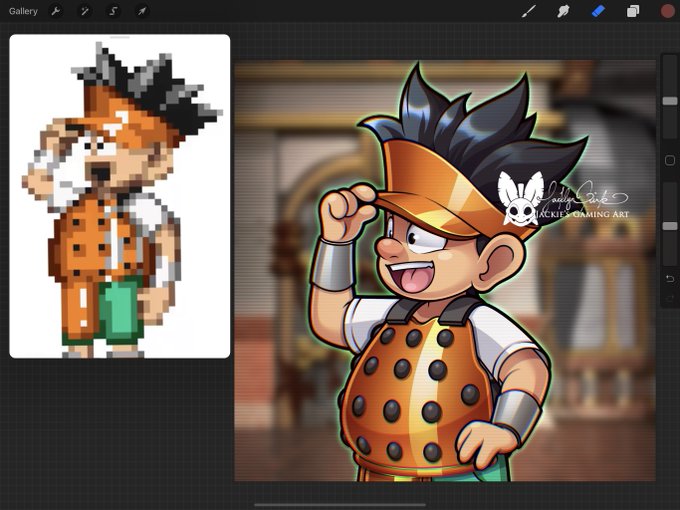Select the Brush tool

coord(529,11)
